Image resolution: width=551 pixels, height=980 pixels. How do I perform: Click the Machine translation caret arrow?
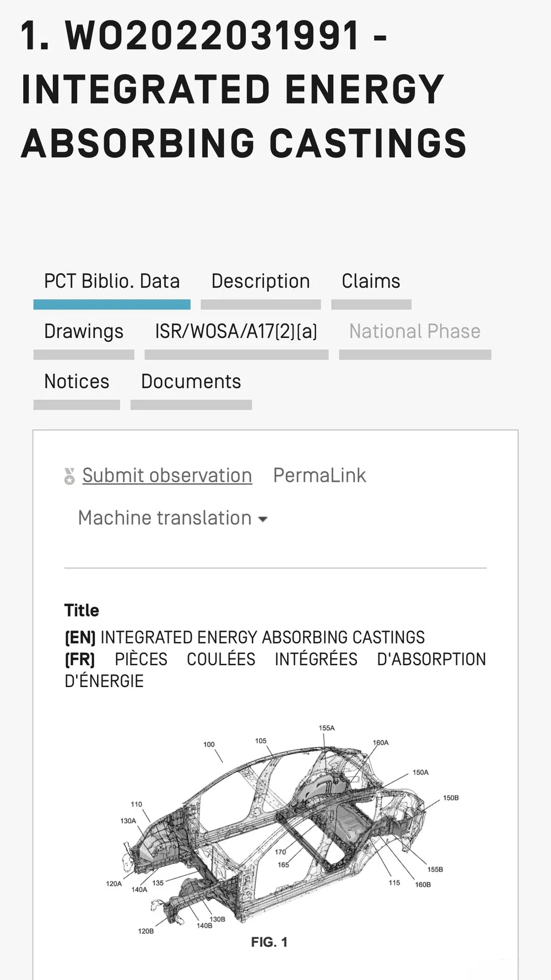coord(263,519)
